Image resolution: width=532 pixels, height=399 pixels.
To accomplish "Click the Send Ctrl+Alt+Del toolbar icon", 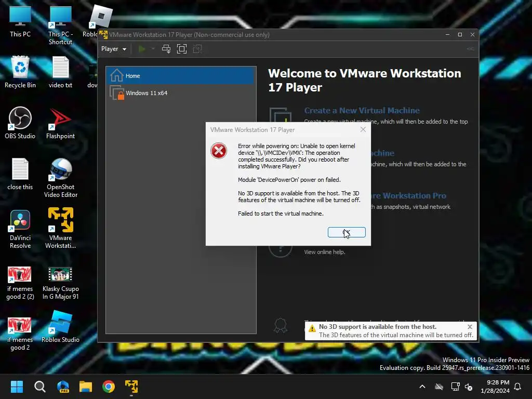I will click(x=166, y=49).
